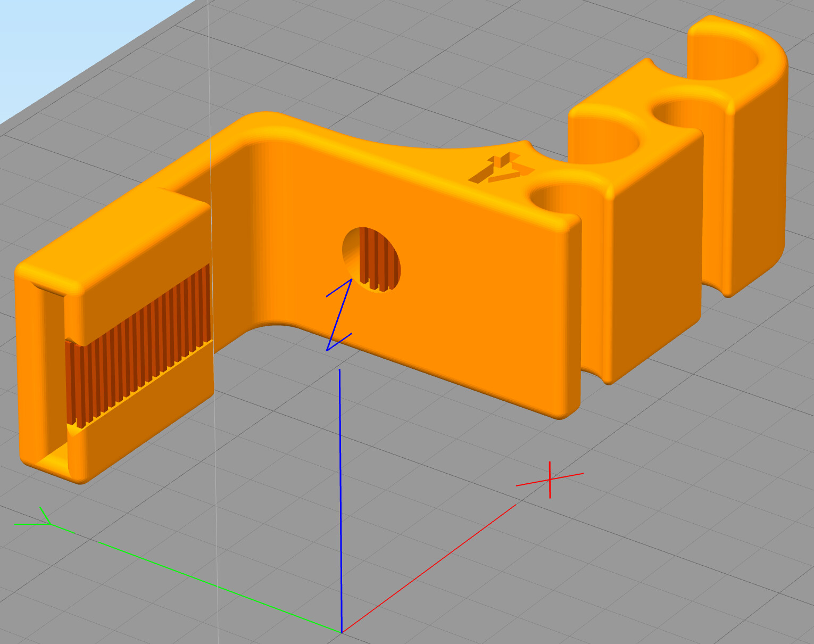Click the blue Z axis label
814x644 pixels.
tap(339, 315)
